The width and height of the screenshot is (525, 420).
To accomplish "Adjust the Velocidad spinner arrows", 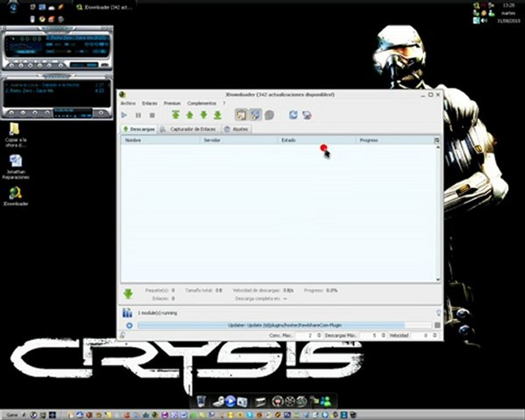I will tap(435, 335).
